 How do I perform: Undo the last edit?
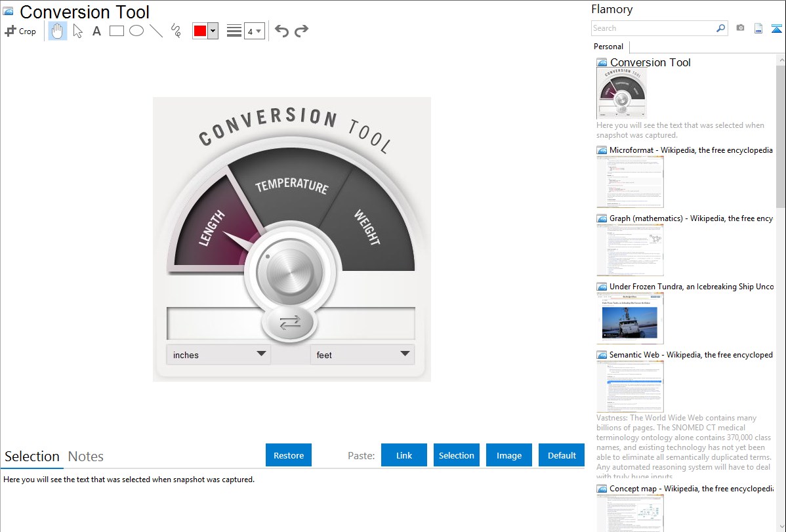pyautogui.click(x=281, y=31)
